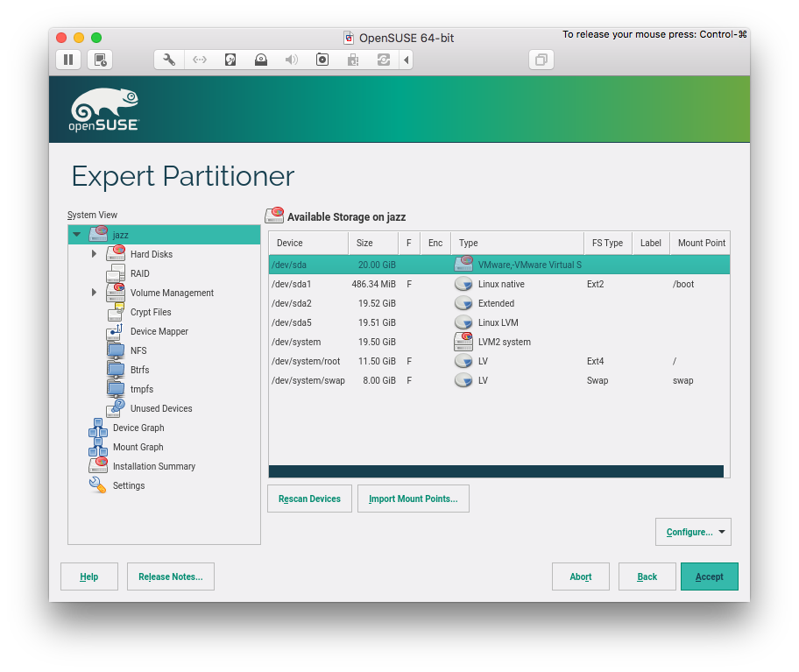Open Device Graph view

(138, 428)
